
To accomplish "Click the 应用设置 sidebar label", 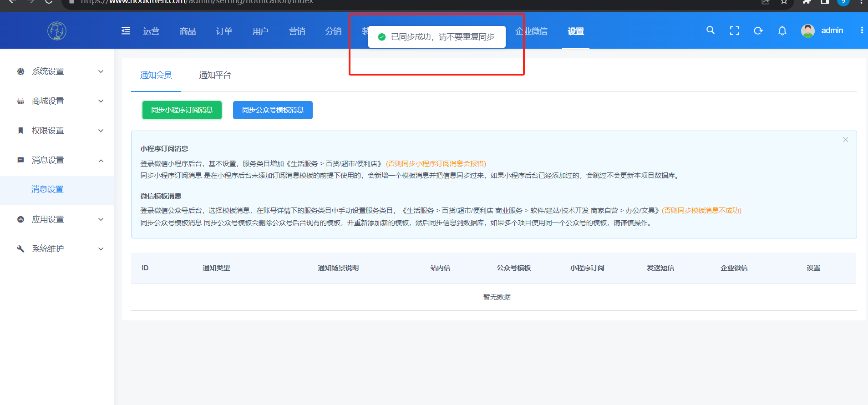I will (x=48, y=219).
